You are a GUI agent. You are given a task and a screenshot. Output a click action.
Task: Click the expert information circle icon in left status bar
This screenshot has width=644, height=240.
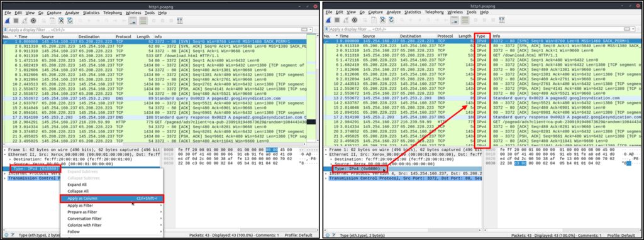coord(6,235)
